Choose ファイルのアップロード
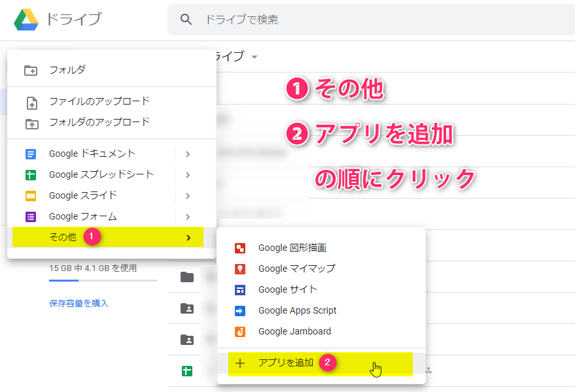575x392 pixels. pos(111,101)
